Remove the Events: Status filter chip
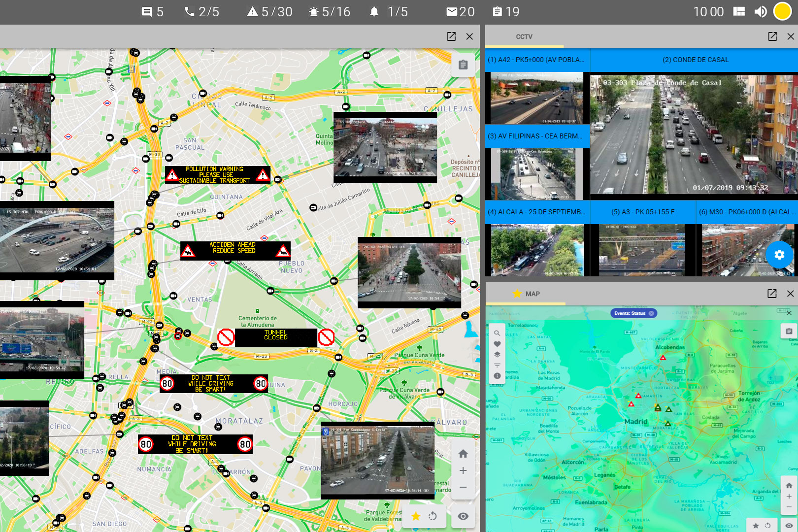The height and width of the screenshot is (532, 798). tap(651, 313)
